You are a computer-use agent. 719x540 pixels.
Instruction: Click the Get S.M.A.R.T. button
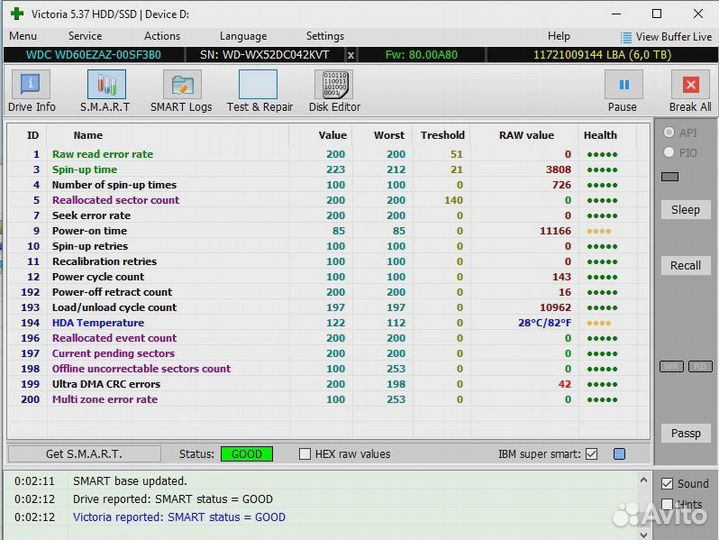[84, 454]
